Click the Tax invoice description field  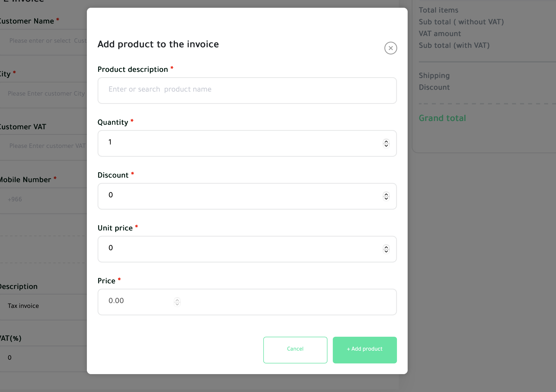click(43, 307)
